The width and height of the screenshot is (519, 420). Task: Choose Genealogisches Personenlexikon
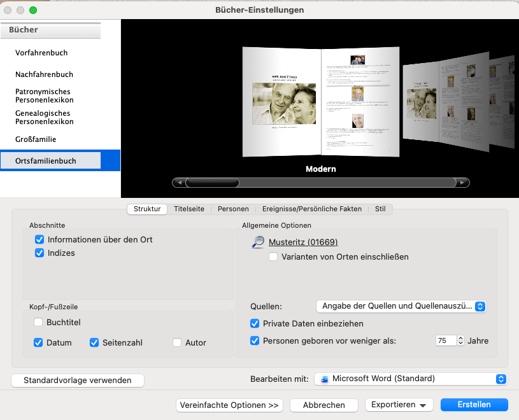[x=45, y=117]
